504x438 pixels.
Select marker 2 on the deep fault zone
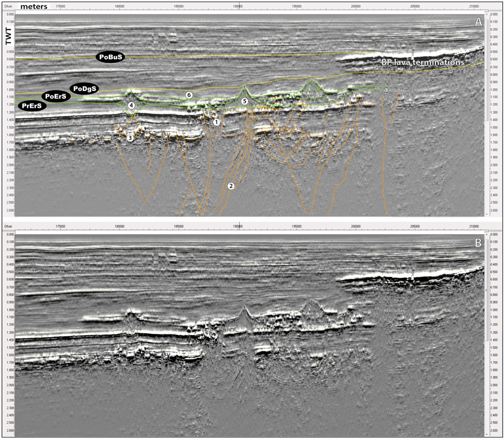click(x=232, y=186)
